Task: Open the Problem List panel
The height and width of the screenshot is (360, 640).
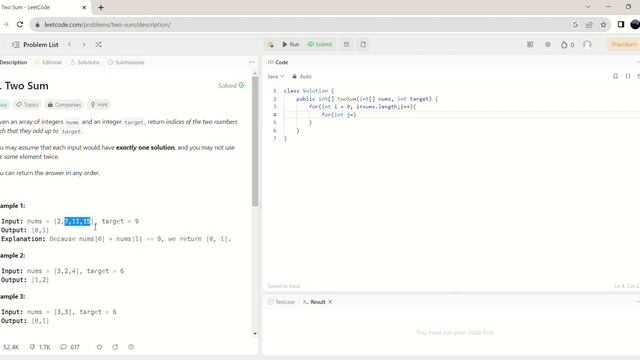Action: 36,44
